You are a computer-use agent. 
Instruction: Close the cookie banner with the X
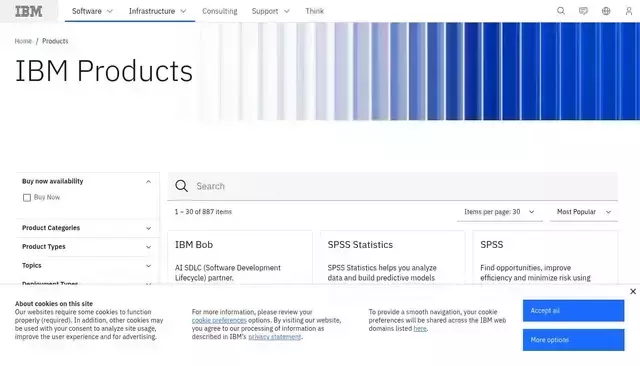[x=633, y=291]
